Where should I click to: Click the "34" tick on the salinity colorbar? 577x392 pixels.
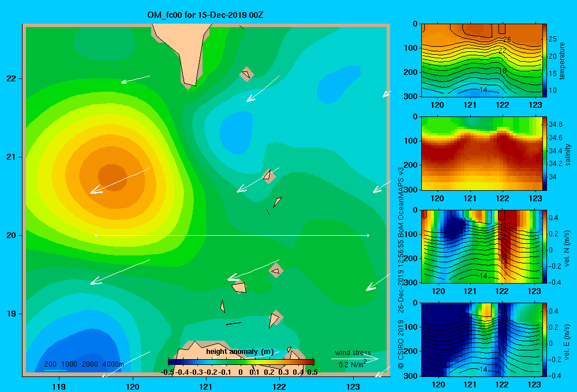click(553, 177)
